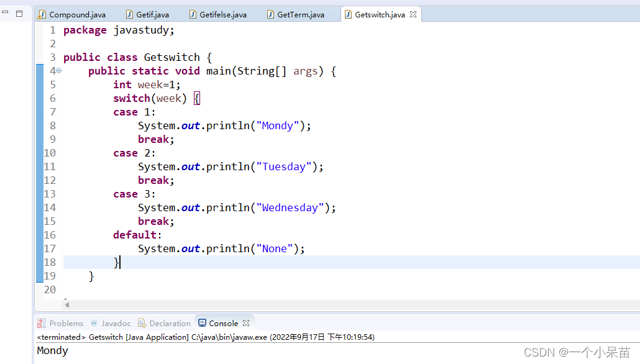Click the "int week=1;" statement
Screen dimensions: 640x364
(147, 84)
